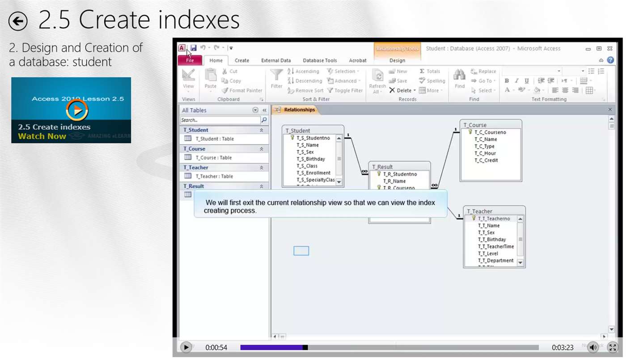644x362 pixels.
Task: Click the Undo icon in Quick Access Toolbar
Action: (x=203, y=48)
